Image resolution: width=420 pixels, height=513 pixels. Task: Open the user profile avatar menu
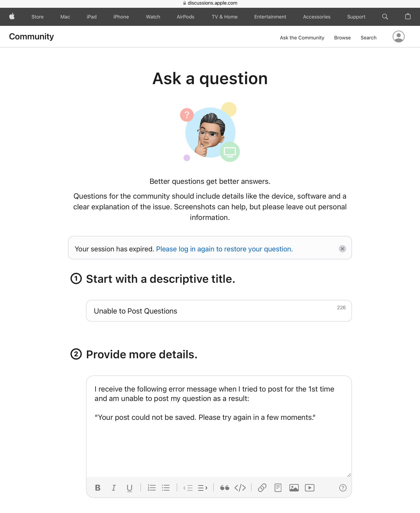pyautogui.click(x=398, y=37)
